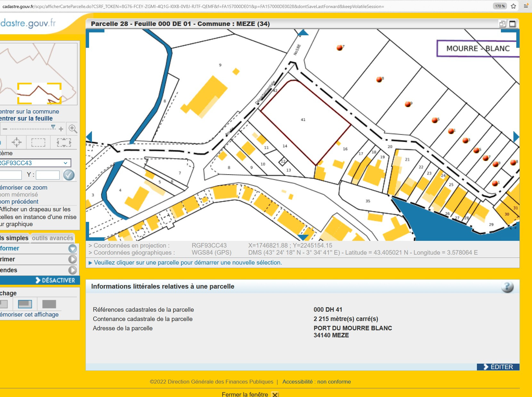Validate coordinates with the checkmark button
Image resolution: width=532 pixels, height=397 pixels.
[69, 175]
